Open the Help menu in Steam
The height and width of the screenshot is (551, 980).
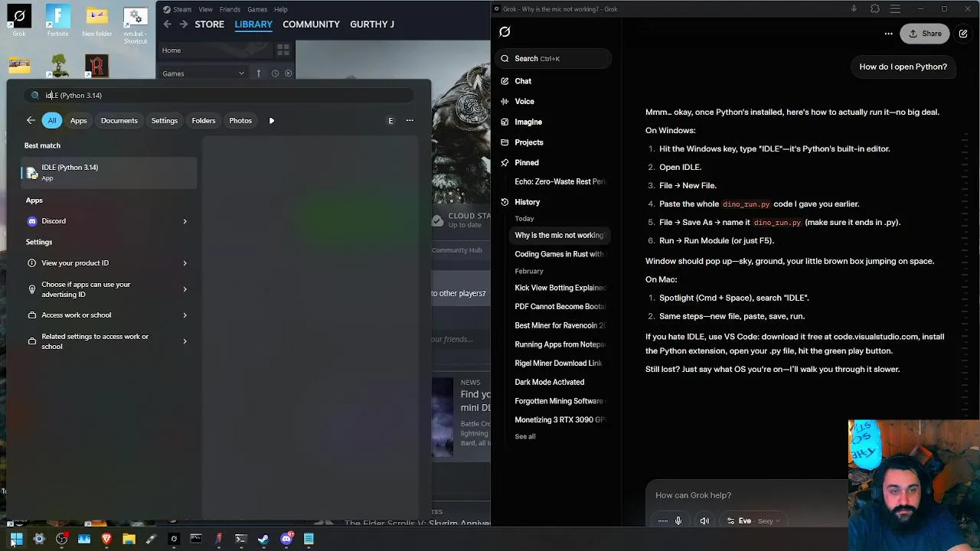tap(281, 9)
